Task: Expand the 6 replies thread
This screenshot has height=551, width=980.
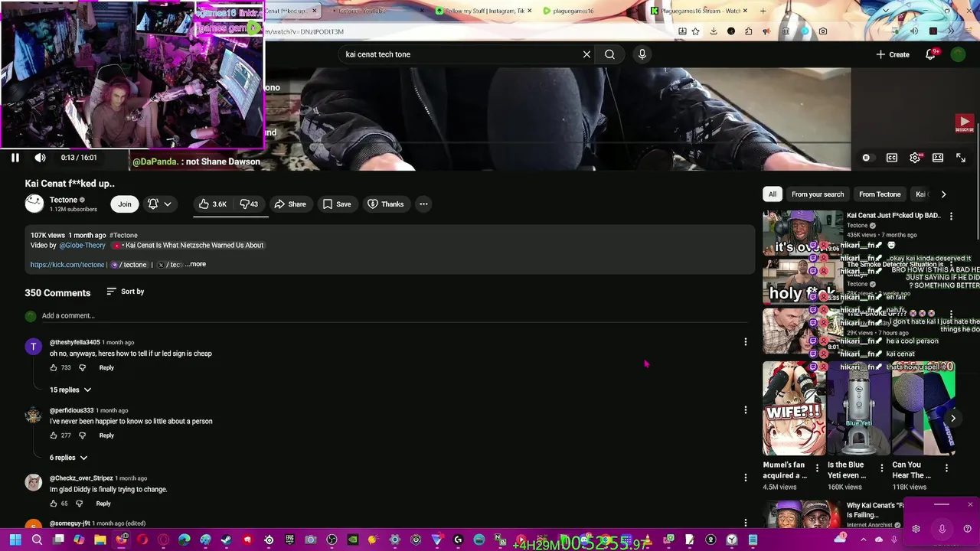Action: [x=68, y=458]
